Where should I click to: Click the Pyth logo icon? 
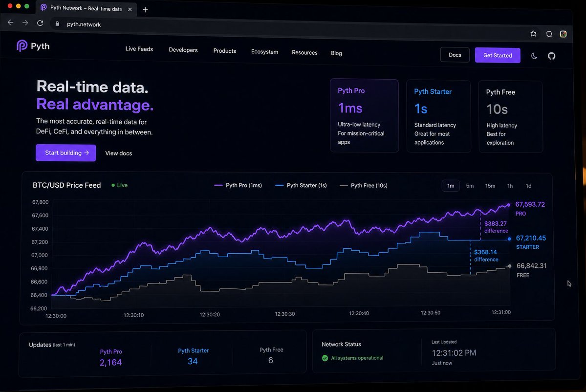[22, 45]
